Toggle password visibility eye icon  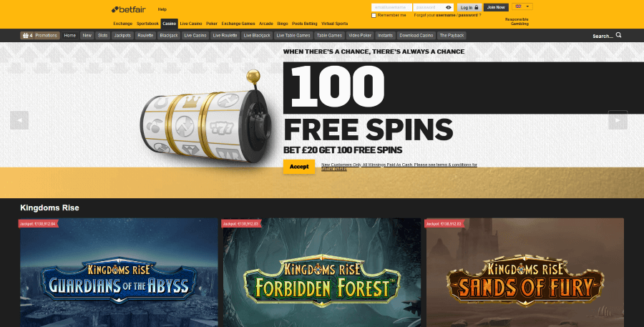(448, 7)
